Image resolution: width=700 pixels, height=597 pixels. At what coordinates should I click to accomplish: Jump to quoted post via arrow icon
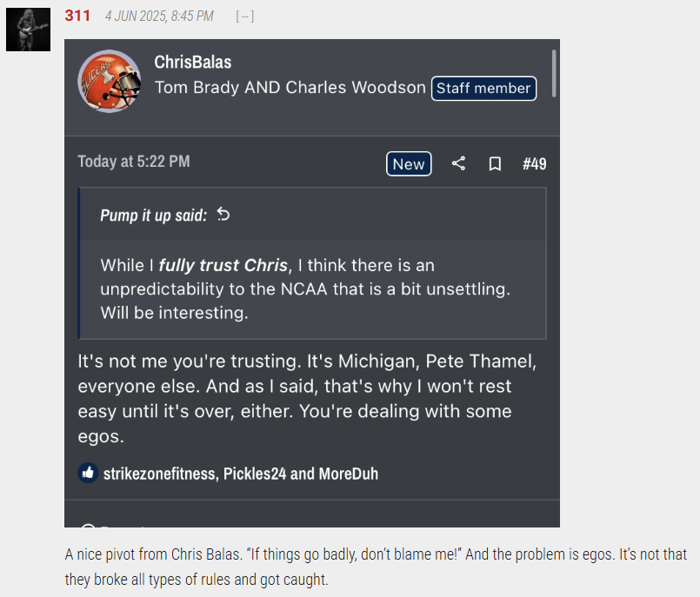[x=223, y=215]
